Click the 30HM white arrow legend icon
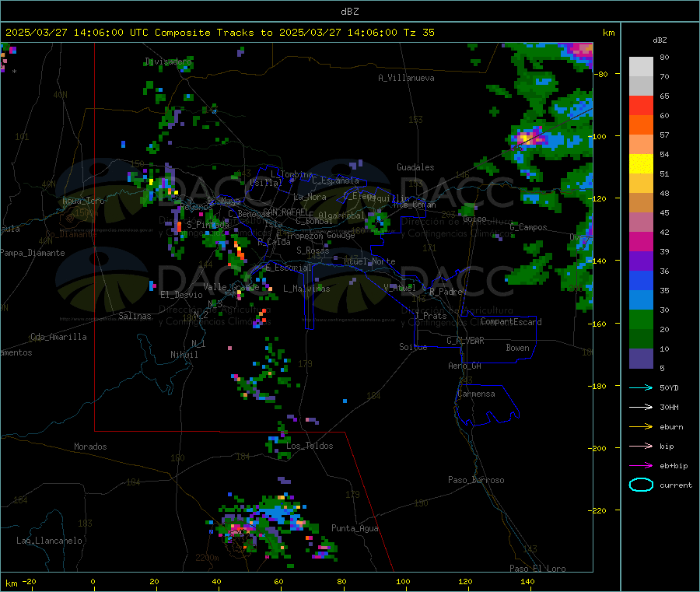Viewport: 700px width, 592px height. [641, 407]
